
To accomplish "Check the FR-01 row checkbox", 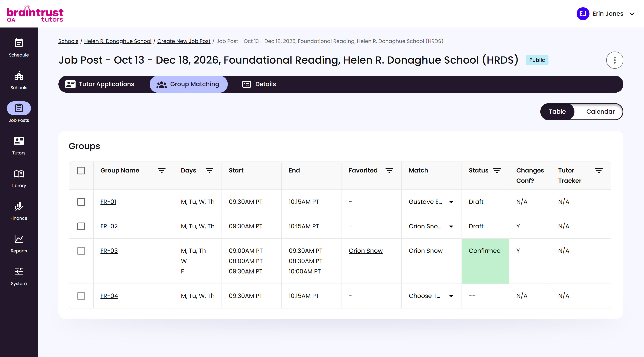I will (81, 202).
